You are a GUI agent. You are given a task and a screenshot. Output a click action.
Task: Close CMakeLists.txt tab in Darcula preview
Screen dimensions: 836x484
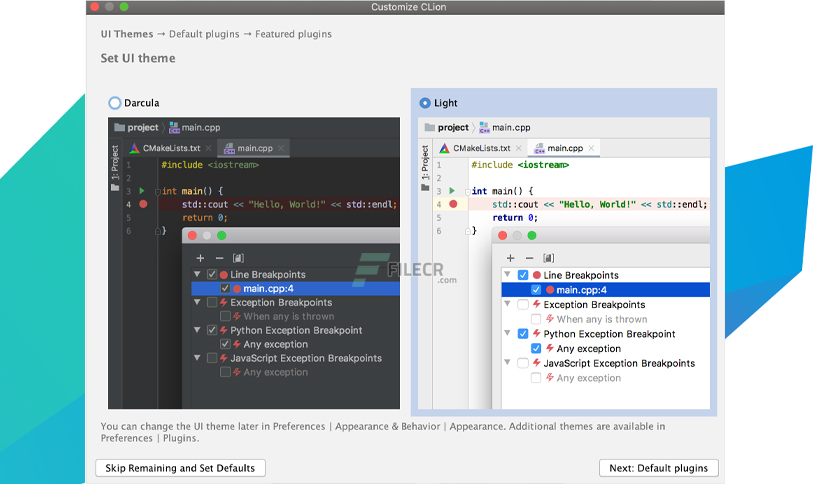(x=208, y=148)
